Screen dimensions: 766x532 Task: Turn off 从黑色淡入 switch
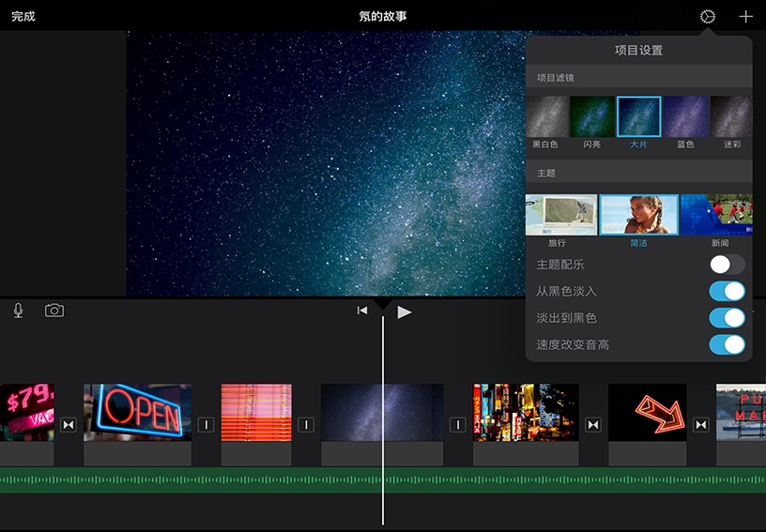(727, 291)
